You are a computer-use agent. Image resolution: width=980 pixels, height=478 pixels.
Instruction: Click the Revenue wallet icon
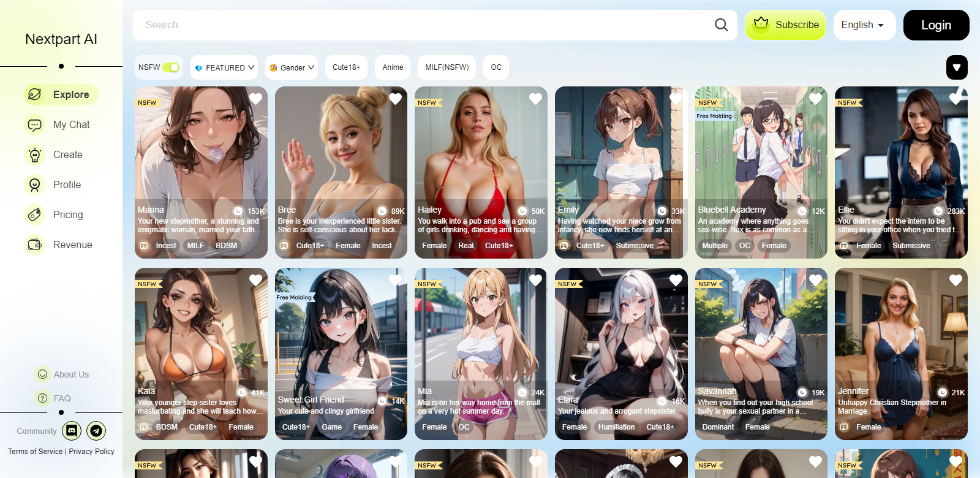coord(35,245)
